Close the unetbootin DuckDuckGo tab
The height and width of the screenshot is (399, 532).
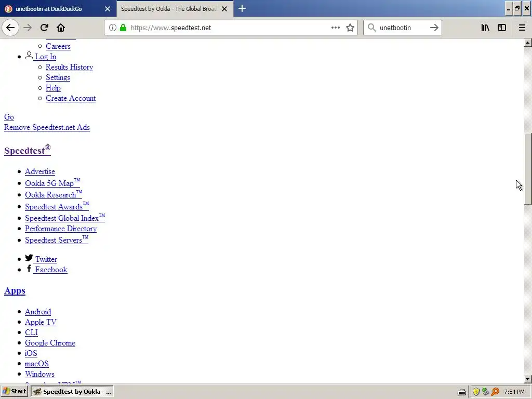click(x=108, y=9)
